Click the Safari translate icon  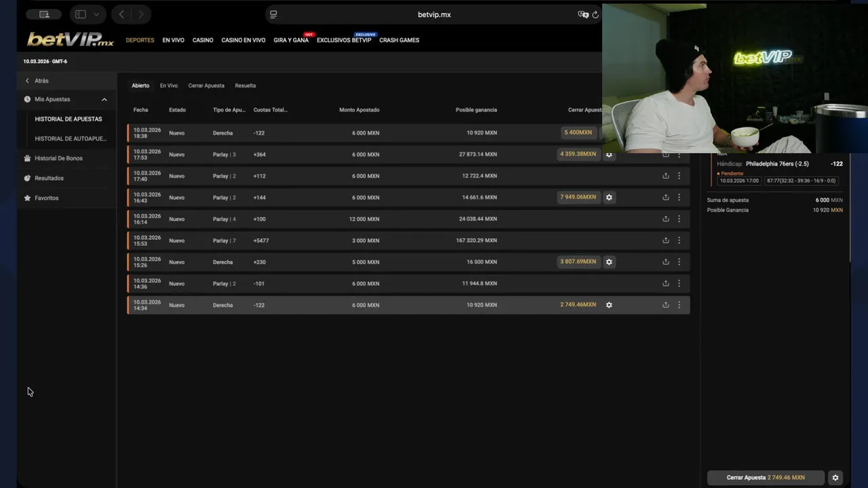tap(583, 14)
